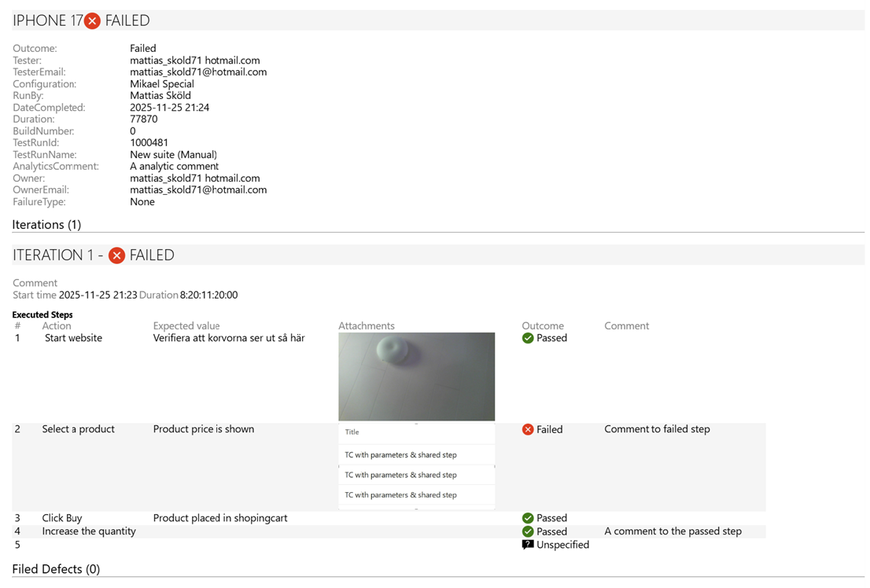Viewport: 870px width, 588px height.
Task: Click the Unspecified outcome icon for step 5
Action: (x=528, y=545)
